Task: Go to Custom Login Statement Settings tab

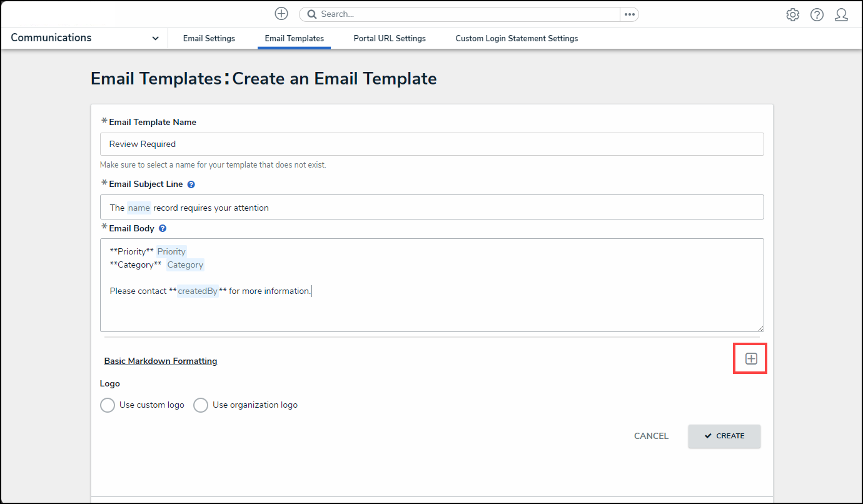Action: point(517,39)
